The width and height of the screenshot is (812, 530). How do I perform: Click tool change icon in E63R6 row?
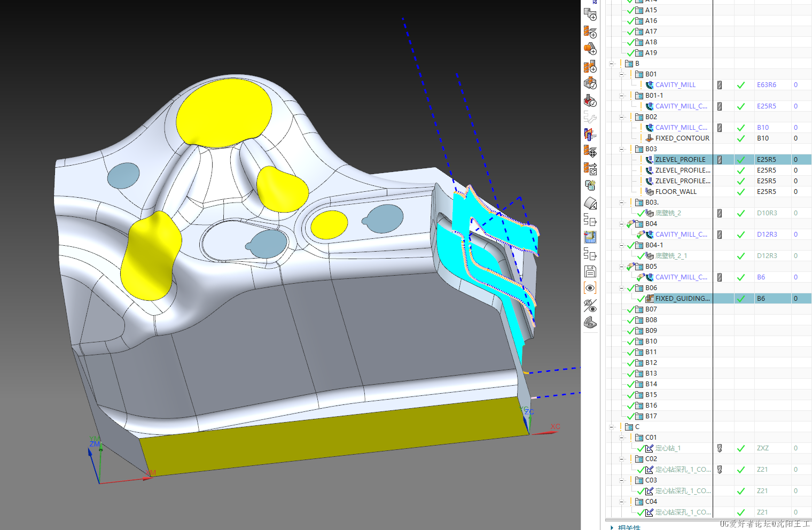pos(720,85)
